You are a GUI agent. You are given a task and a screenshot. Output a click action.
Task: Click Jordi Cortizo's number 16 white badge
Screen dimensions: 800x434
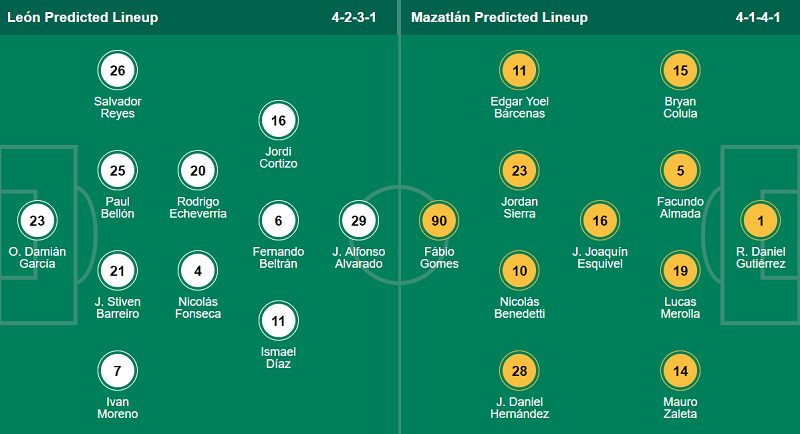[279, 121]
